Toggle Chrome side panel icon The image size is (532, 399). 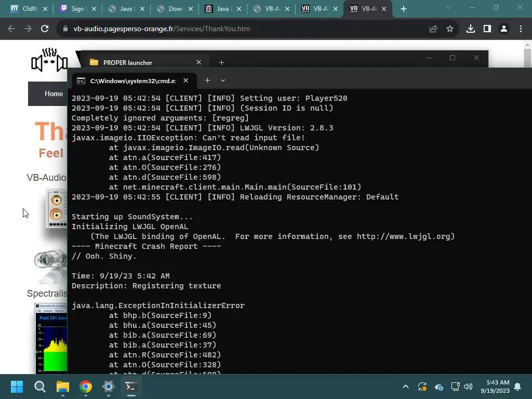pos(487,29)
